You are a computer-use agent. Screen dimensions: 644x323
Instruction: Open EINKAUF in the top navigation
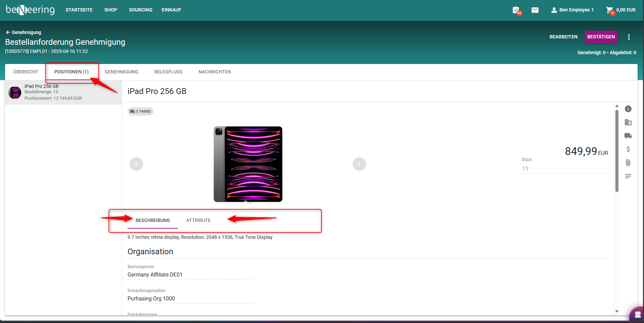172,10
